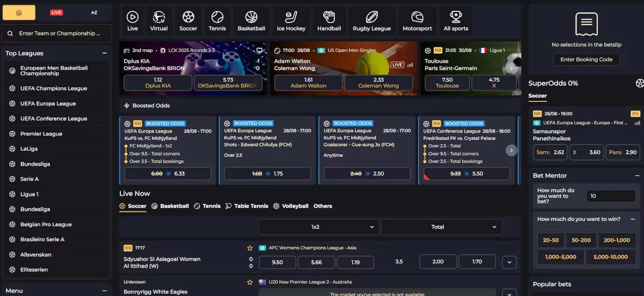Open the All sports trophy icon

[456, 21]
